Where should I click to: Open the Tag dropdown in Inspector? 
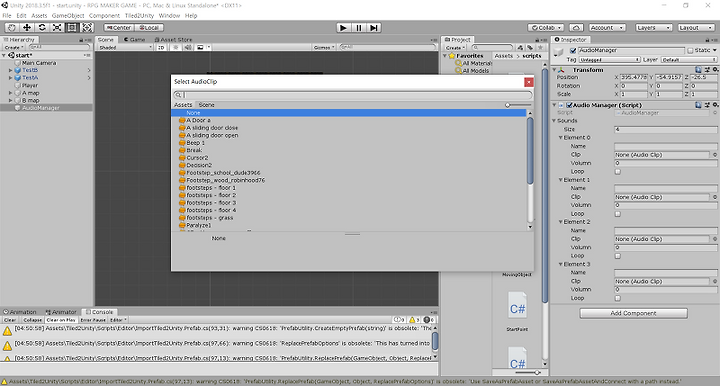pyautogui.click(x=609, y=60)
